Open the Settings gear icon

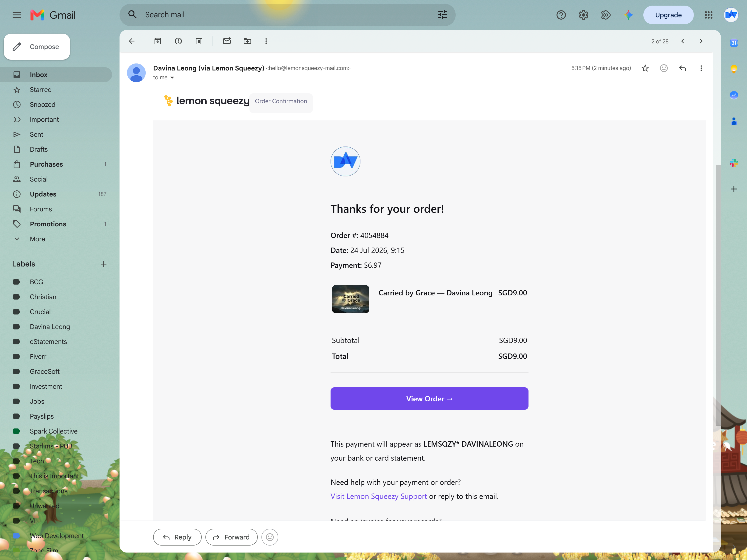pyautogui.click(x=583, y=15)
